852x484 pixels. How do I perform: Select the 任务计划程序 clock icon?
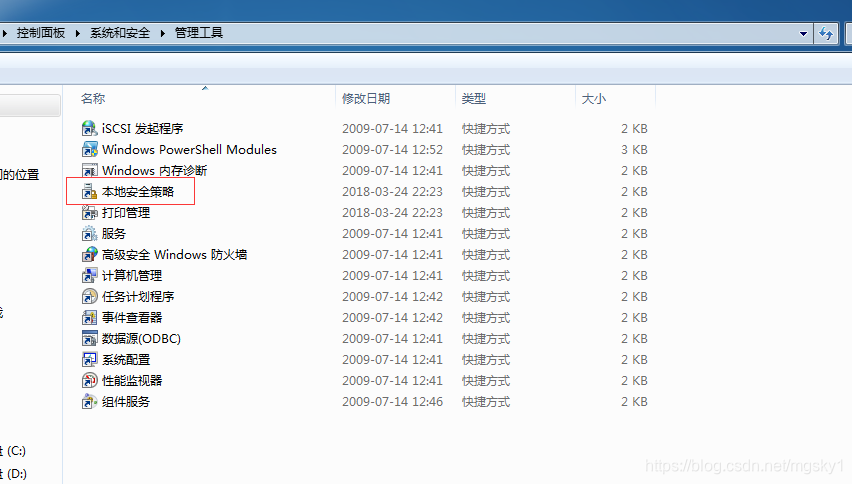coord(89,297)
